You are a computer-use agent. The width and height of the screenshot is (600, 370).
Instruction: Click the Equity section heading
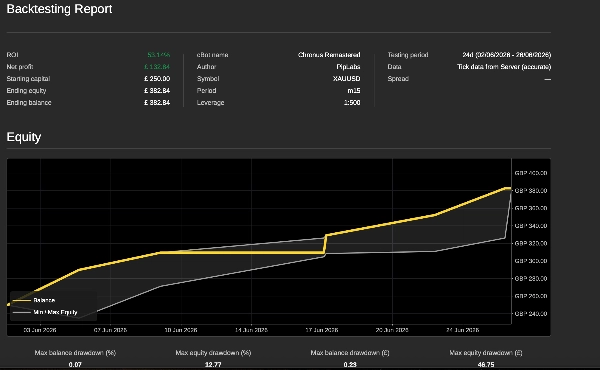point(24,137)
